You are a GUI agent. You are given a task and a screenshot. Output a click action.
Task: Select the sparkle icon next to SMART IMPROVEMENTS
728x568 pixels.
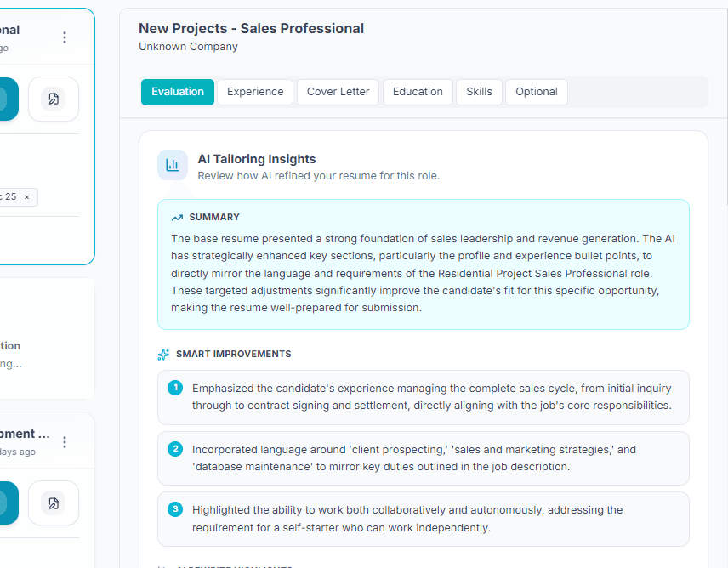coord(162,355)
